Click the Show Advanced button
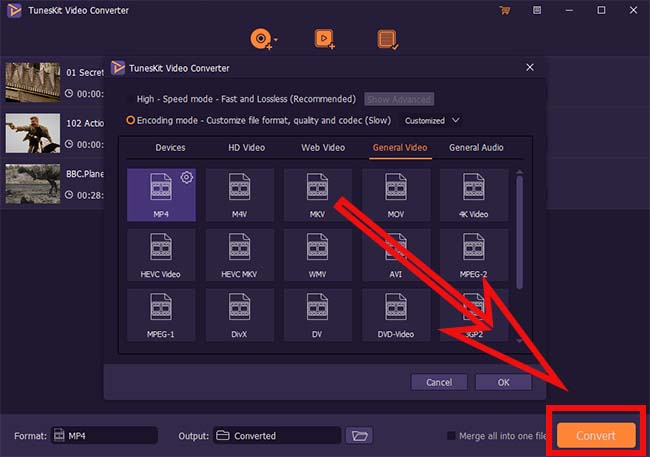Screen dimensions: 650x457 coord(399,100)
